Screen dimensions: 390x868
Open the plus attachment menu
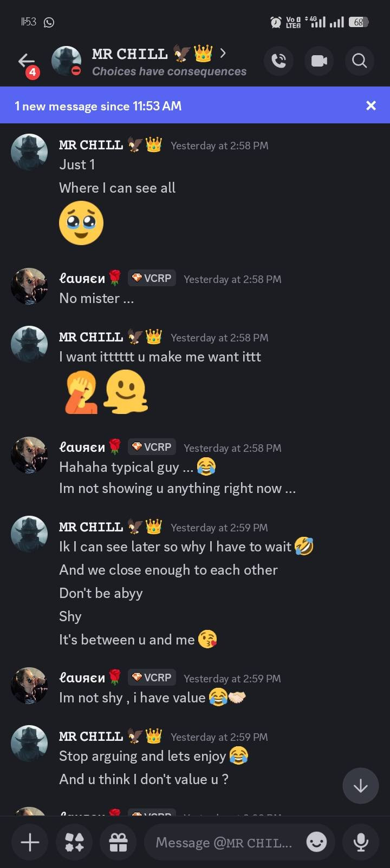pos(30,842)
